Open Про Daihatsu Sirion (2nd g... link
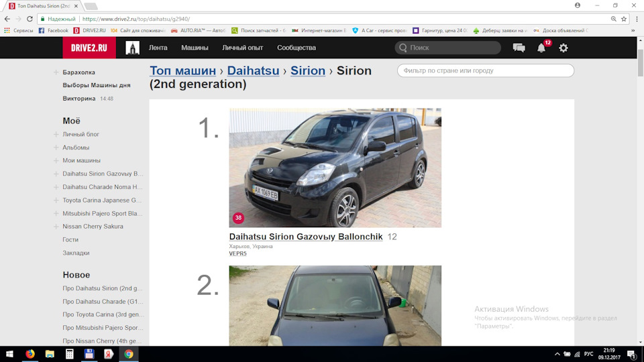This screenshot has height=362, width=644. click(x=102, y=288)
